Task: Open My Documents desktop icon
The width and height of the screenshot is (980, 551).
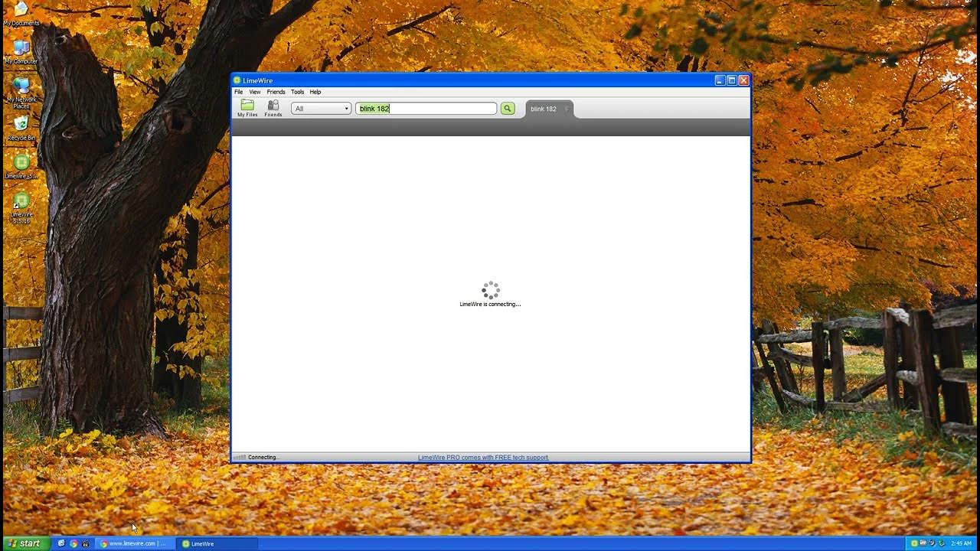Action: point(21,14)
